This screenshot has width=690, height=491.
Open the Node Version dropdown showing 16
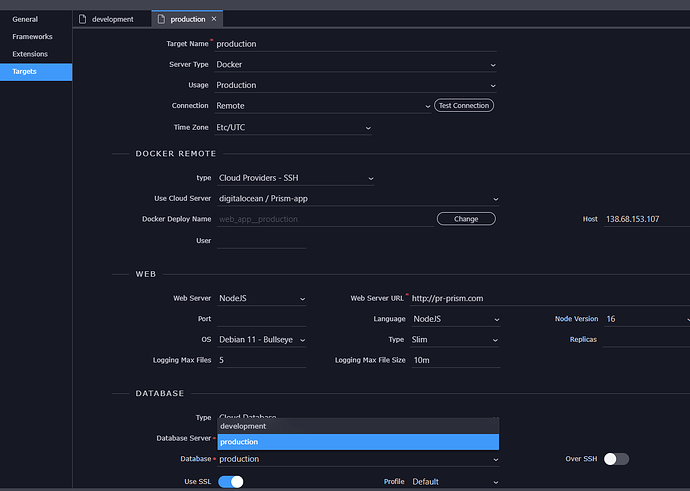point(647,319)
